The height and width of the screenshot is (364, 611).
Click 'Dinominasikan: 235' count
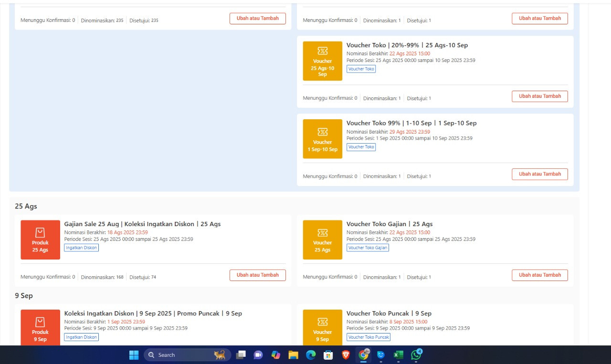(102, 21)
